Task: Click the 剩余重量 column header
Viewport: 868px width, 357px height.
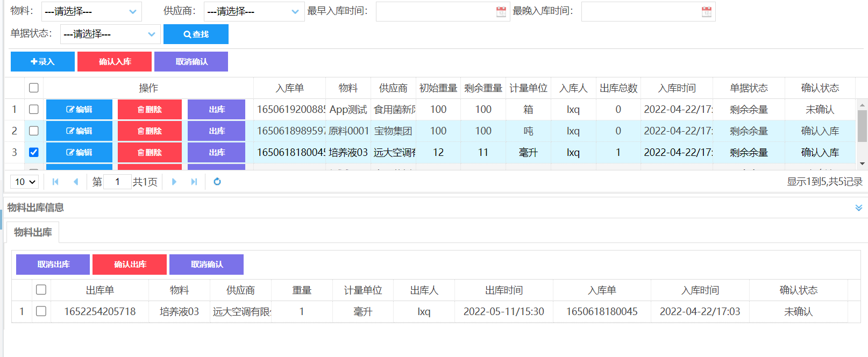Action: [x=483, y=88]
